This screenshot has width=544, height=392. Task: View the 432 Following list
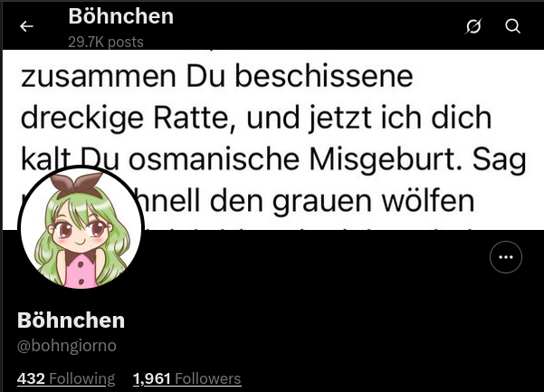click(66, 378)
